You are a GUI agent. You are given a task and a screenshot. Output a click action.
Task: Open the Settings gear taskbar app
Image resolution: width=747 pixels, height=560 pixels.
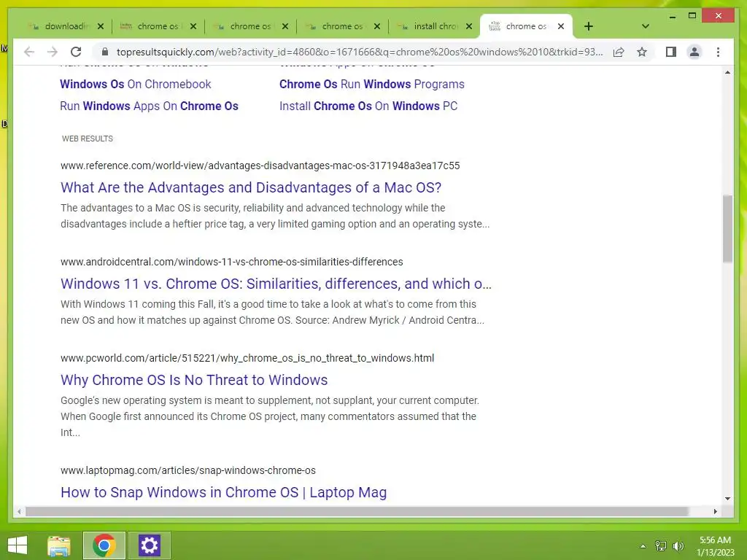point(149,545)
